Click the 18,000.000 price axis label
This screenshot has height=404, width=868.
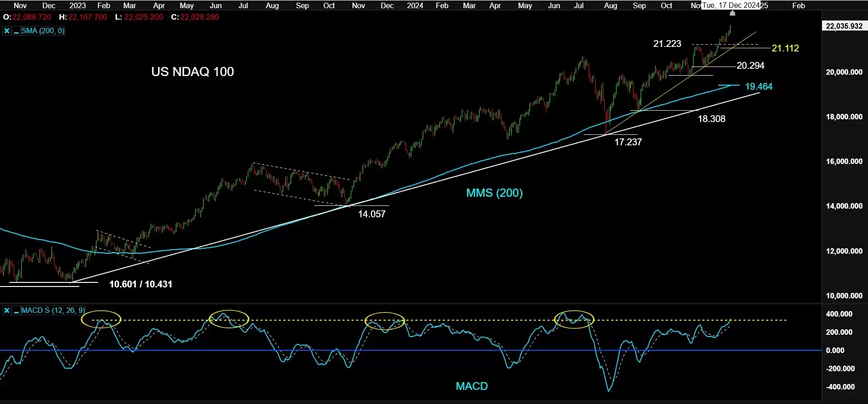[x=844, y=117]
